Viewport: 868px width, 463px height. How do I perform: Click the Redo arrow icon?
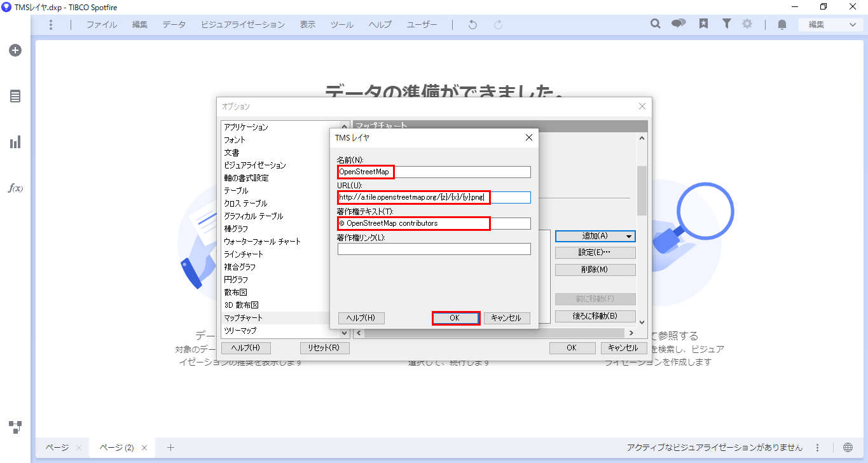pos(498,25)
